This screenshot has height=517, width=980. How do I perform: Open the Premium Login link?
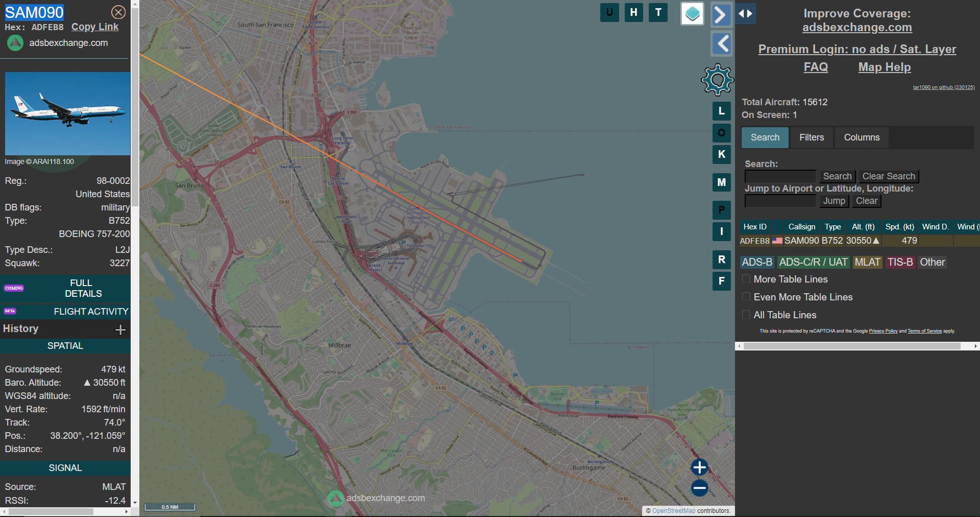tap(857, 49)
